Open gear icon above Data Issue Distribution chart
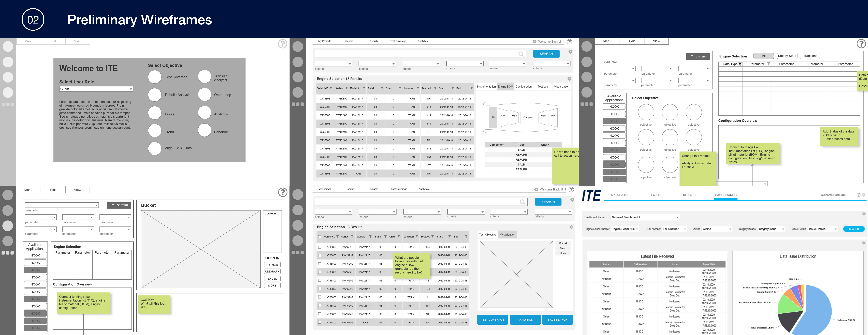Screen dimensions: 868x335 click(864, 243)
